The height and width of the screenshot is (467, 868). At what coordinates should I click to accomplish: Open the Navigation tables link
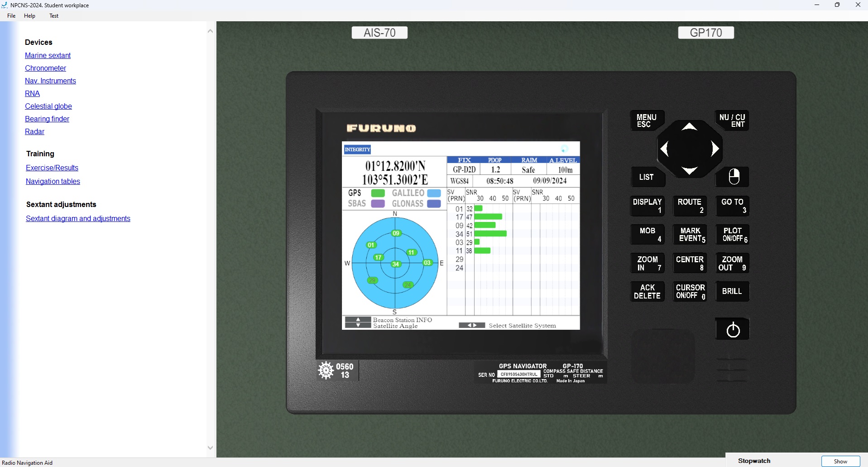[x=53, y=181]
